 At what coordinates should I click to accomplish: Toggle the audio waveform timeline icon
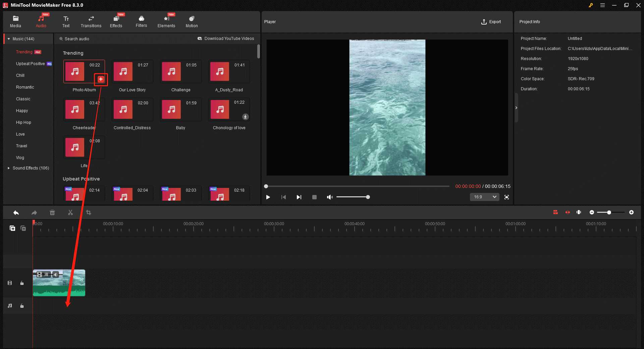[x=579, y=212]
